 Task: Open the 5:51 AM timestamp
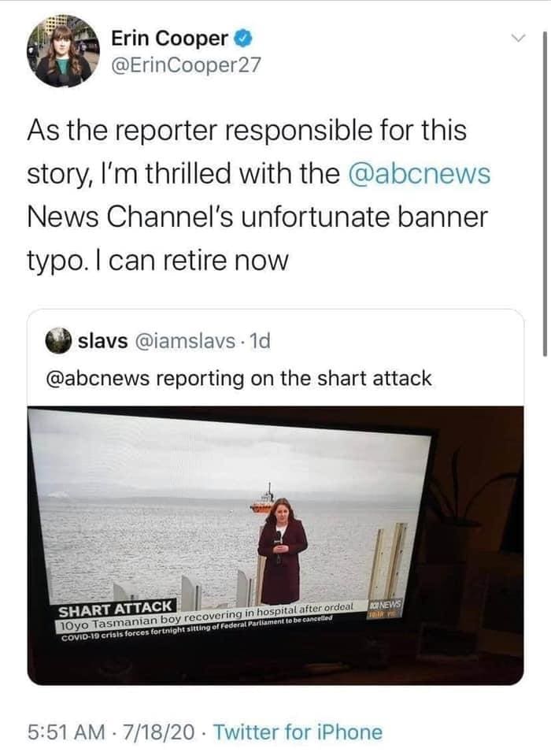coord(66,732)
